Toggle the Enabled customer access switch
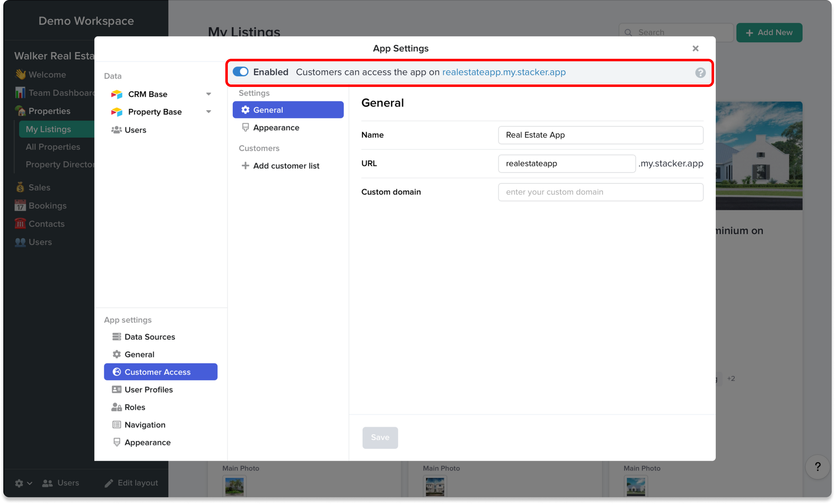The image size is (835, 504). coord(241,72)
